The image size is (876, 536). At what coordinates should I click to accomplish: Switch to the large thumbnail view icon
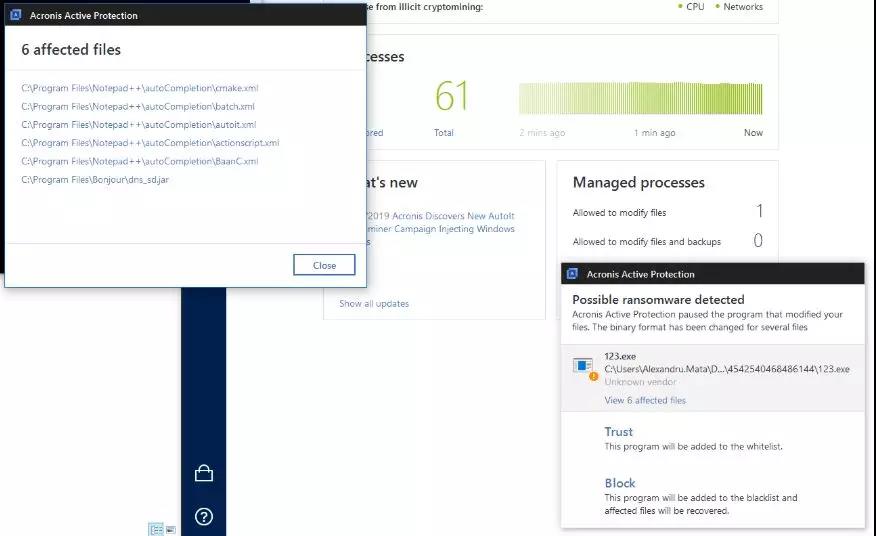tap(170, 529)
